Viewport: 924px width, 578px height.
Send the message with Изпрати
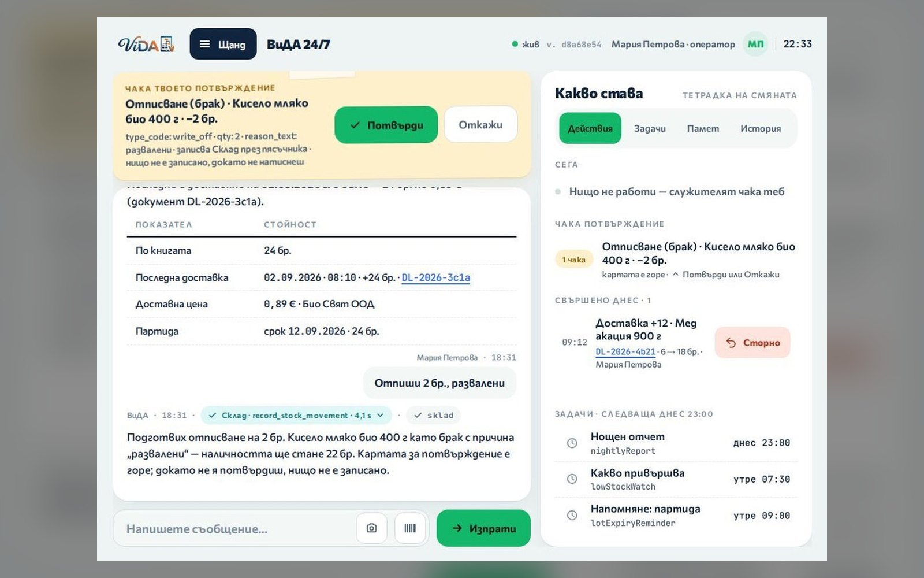pyautogui.click(x=483, y=528)
